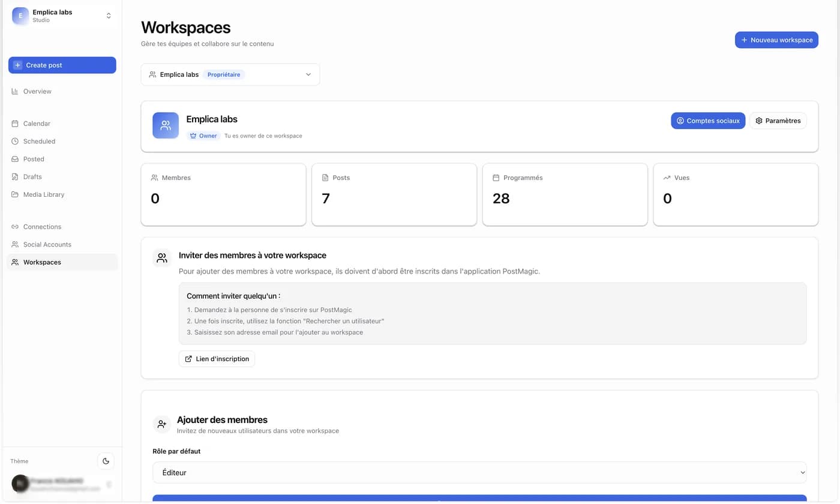Select Workspaces in the sidebar

point(62,262)
